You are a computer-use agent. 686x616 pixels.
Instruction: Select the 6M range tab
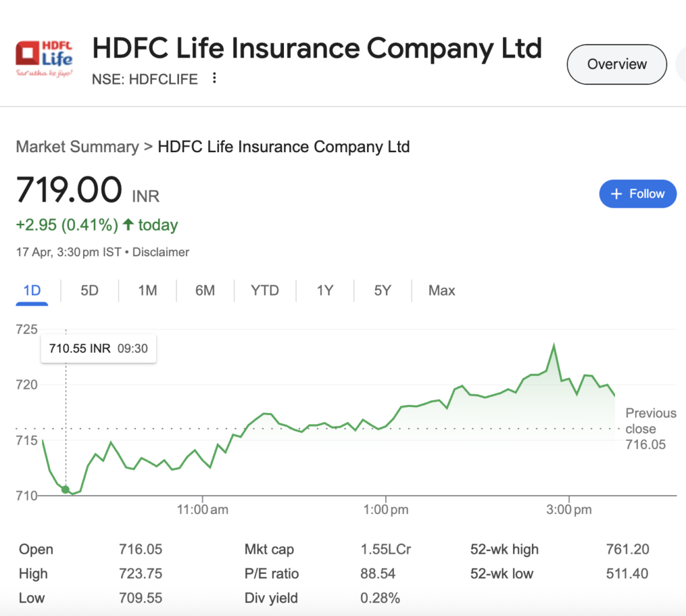point(205,290)
